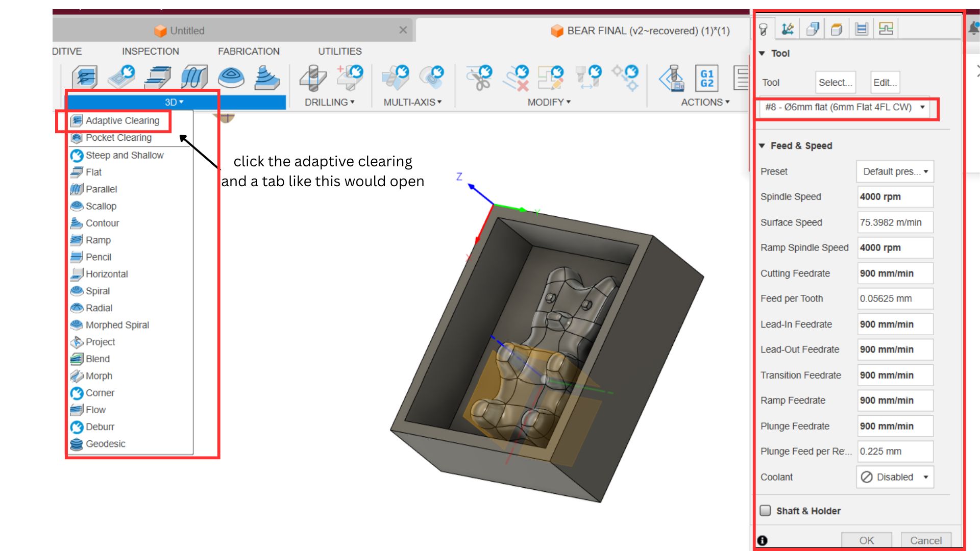This screenshot has width=980, height=551.
Task: Click the Plunge Feedrate input field
Action: click(895, 426)
